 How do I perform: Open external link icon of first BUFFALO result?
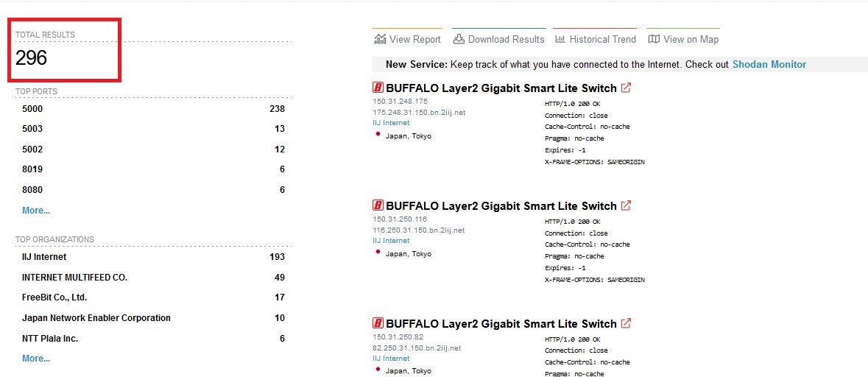tap(626, 88)
